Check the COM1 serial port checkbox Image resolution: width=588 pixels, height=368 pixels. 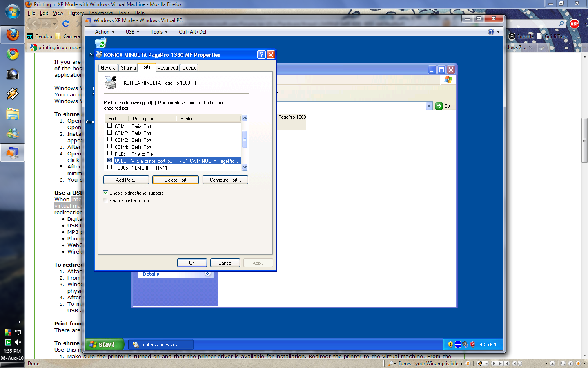(x=109, y=126)
